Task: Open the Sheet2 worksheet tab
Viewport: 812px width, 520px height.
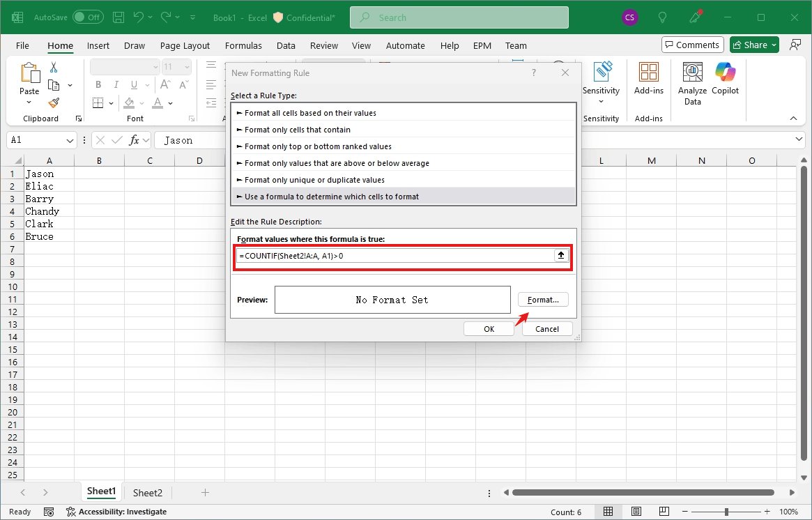Action: pos(147,492)
